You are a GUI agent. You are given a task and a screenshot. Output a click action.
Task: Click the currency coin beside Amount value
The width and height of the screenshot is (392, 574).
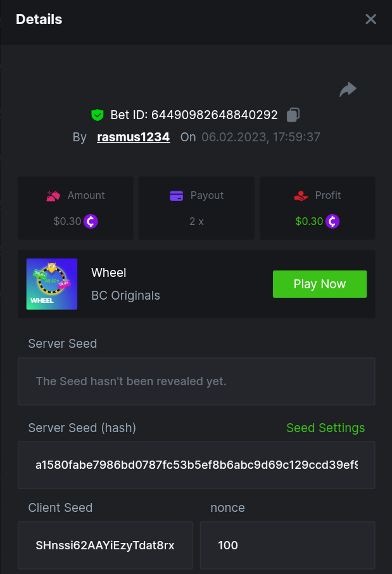tap(91, 221)
